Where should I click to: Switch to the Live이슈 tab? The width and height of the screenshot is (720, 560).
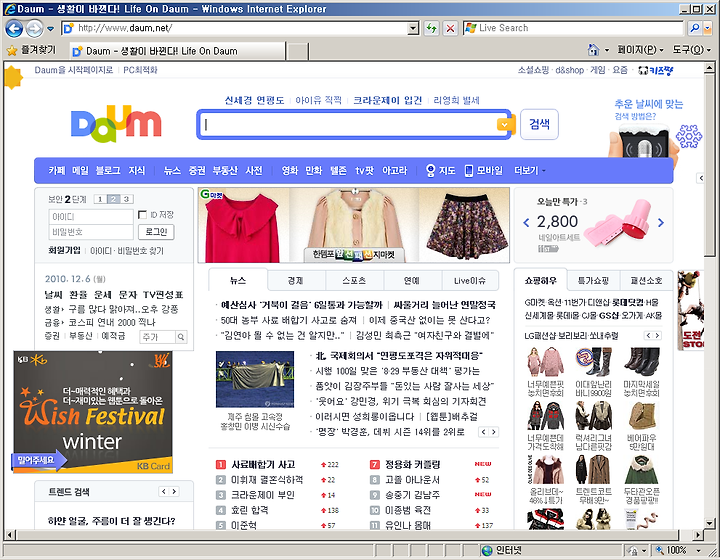(470, 280)
